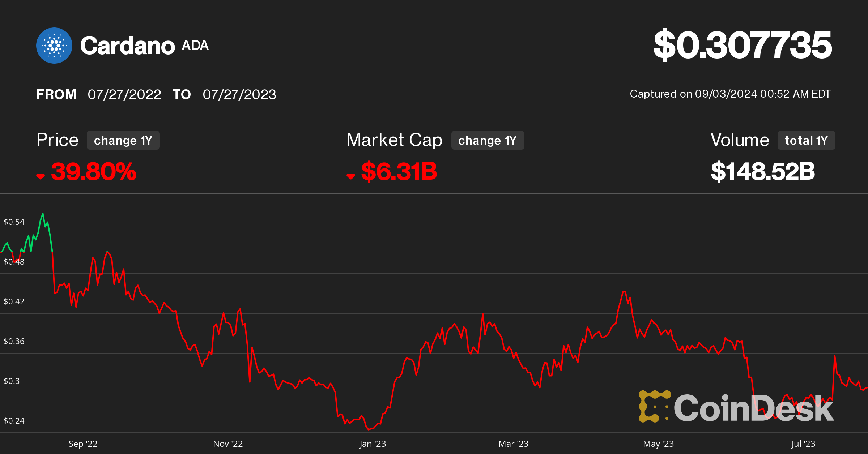
Task: Click the Jan '23 x-axis label
Action: [x=373, y=444]
